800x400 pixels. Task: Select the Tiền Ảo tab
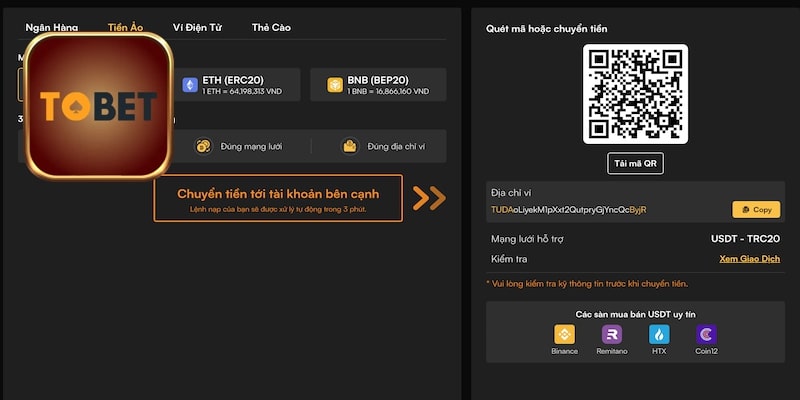(x=126, y=28)
